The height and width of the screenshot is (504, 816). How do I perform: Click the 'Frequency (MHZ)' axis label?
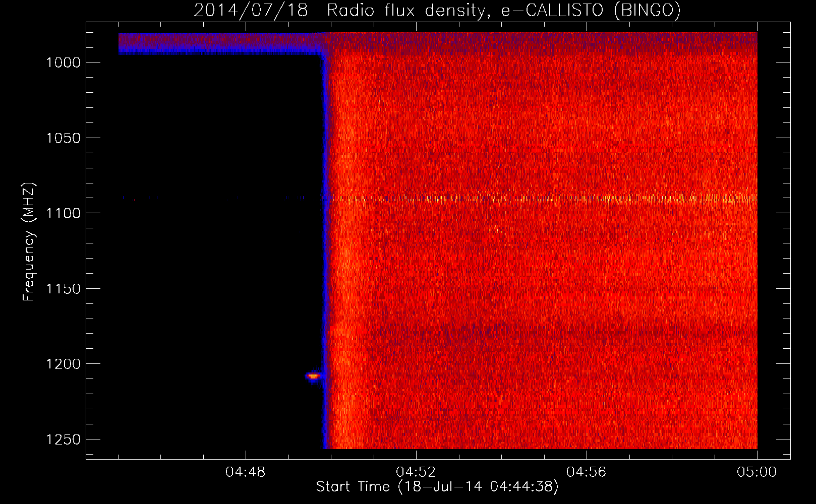tap(29, 242)
